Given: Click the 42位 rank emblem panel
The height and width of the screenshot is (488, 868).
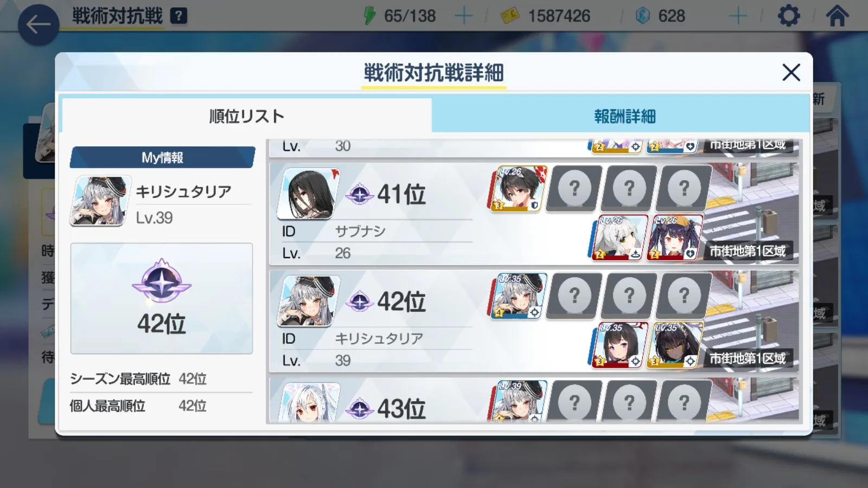Looking at the screenshot, I should pos(162,299).
